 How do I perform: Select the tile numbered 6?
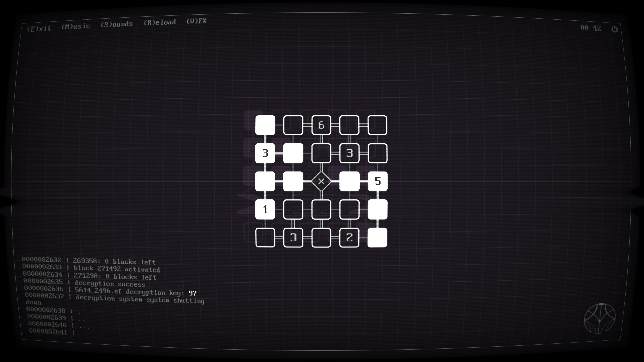[321, 125]
